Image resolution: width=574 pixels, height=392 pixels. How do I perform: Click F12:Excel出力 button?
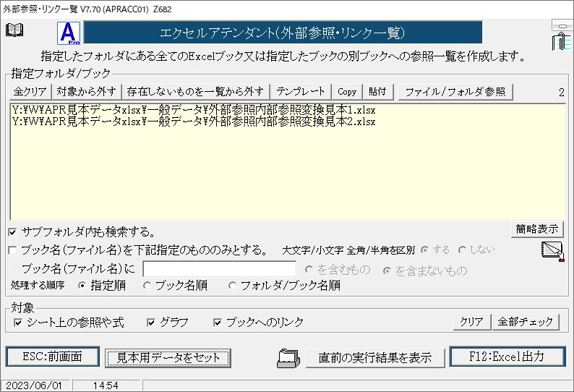[x=507, y=357]
